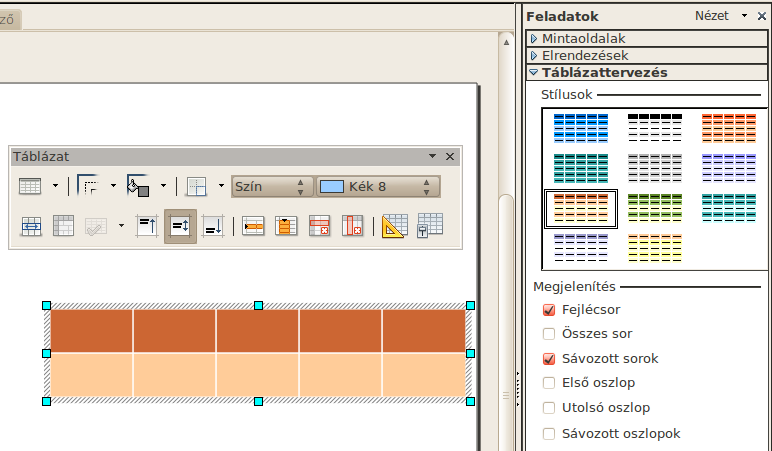Open Table design triangle ruler icon

(395, 226)
